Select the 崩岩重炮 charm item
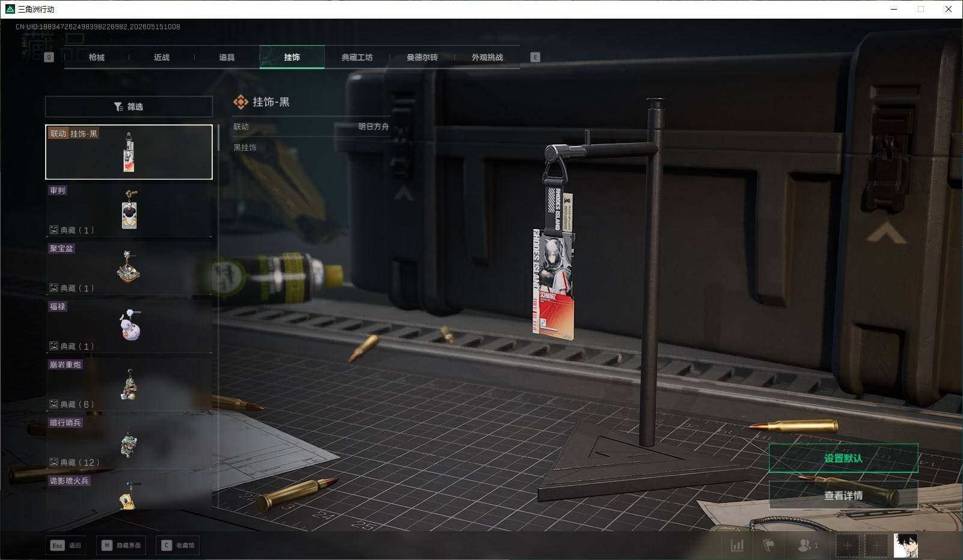963x560 pixels. click(x=129, y=384)
